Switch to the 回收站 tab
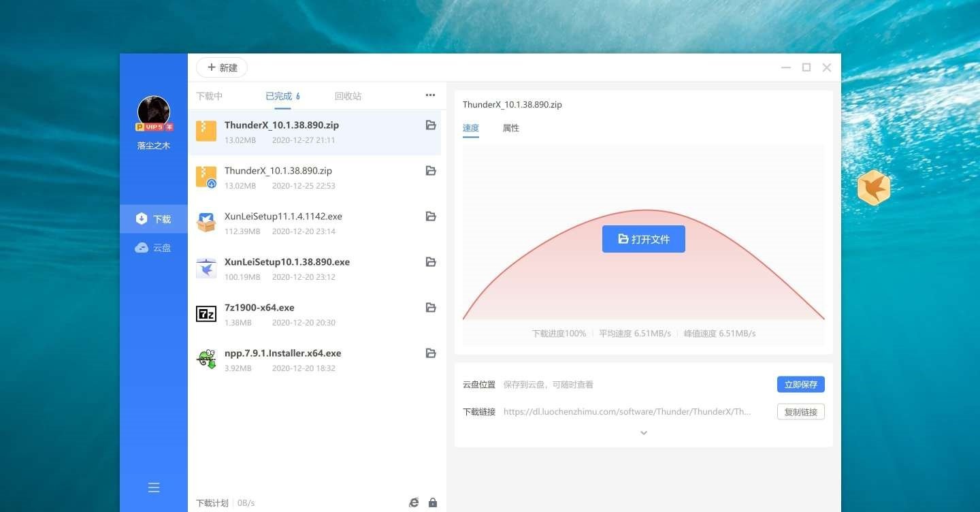This screenshot has width=980, height=512. point(348,96)
